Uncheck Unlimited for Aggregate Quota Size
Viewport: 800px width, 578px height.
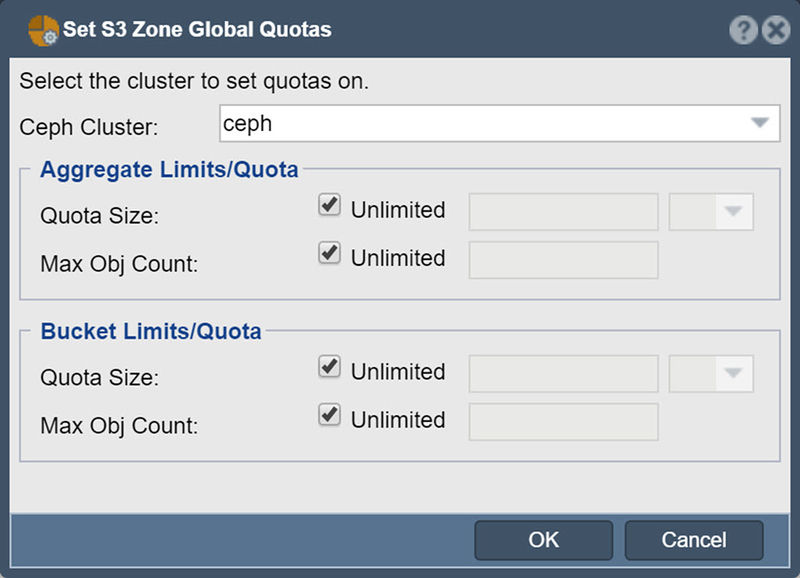(330, 205)
